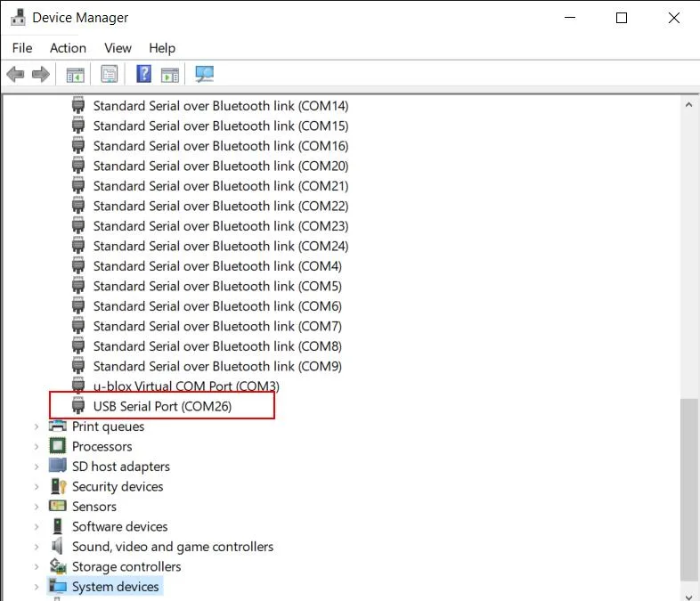The width and height of the screenshot is (700, 601).
Task: Select Standard Serial over Bluetooth link (COM4)
Action: tap(217, 266)
